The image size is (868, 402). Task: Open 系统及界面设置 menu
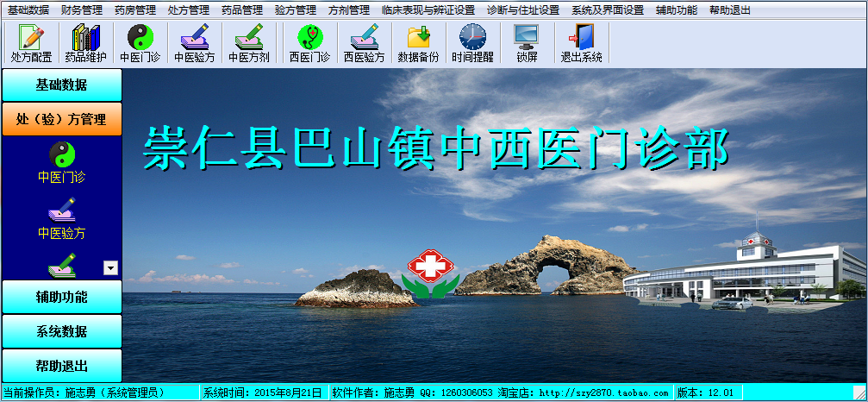point(608,10)
